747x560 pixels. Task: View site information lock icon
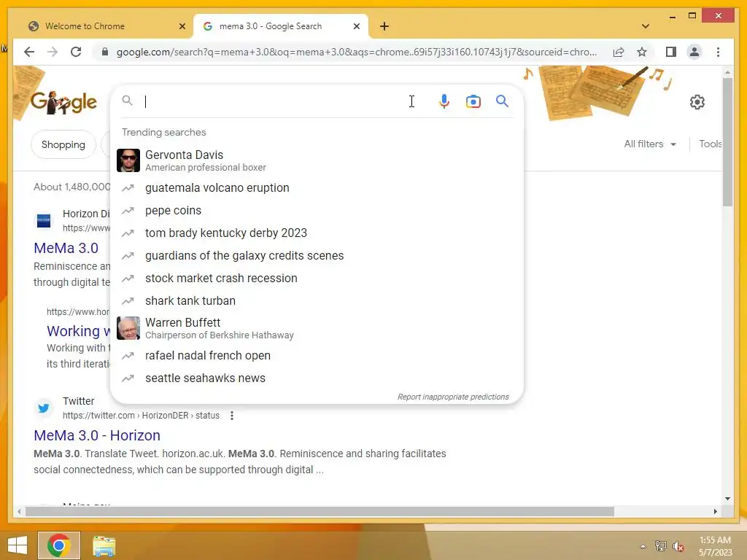coord(105,52)
